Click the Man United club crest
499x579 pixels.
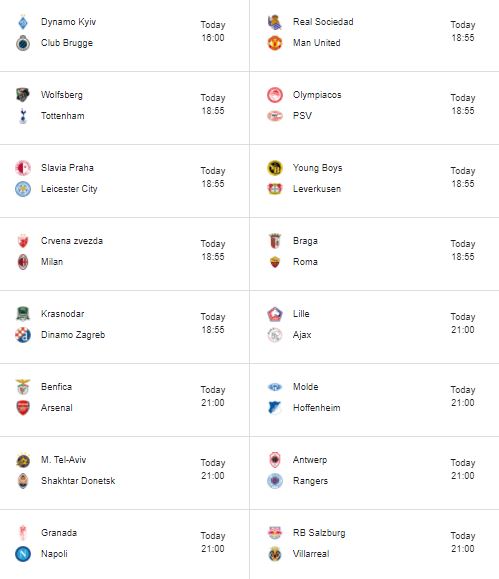275,43
